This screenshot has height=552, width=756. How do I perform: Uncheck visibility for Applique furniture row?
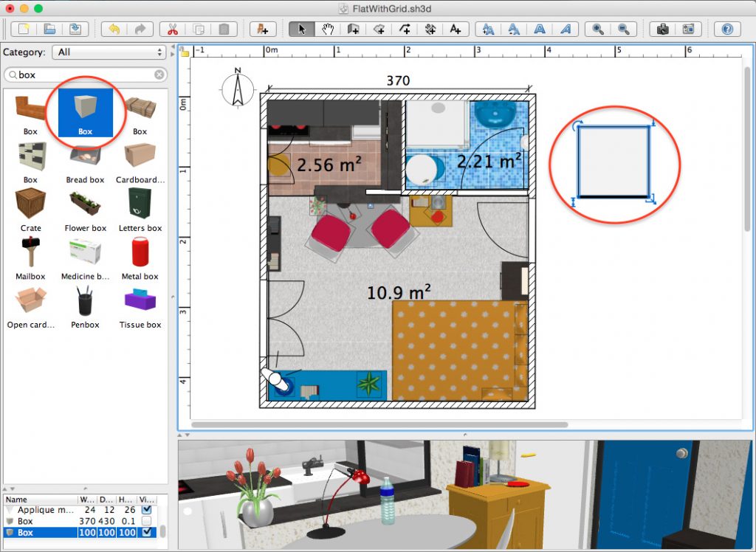(147, 510)
